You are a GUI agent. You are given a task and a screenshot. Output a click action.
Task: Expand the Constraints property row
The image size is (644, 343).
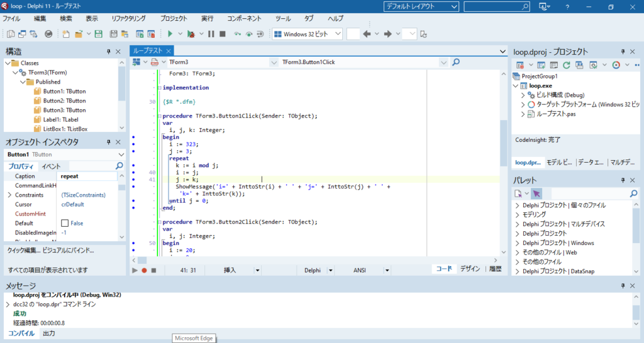(9, 195)
